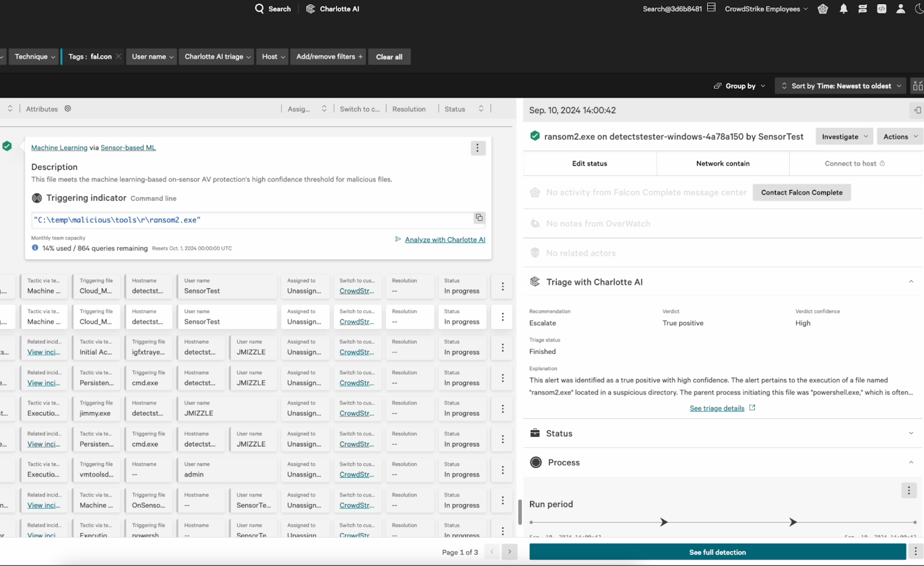Click the detections list scrollbar handle

point(519,511)
